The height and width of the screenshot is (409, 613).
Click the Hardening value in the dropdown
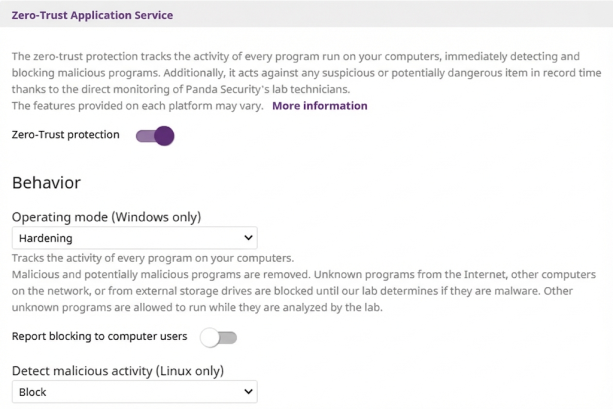point(46,238)
